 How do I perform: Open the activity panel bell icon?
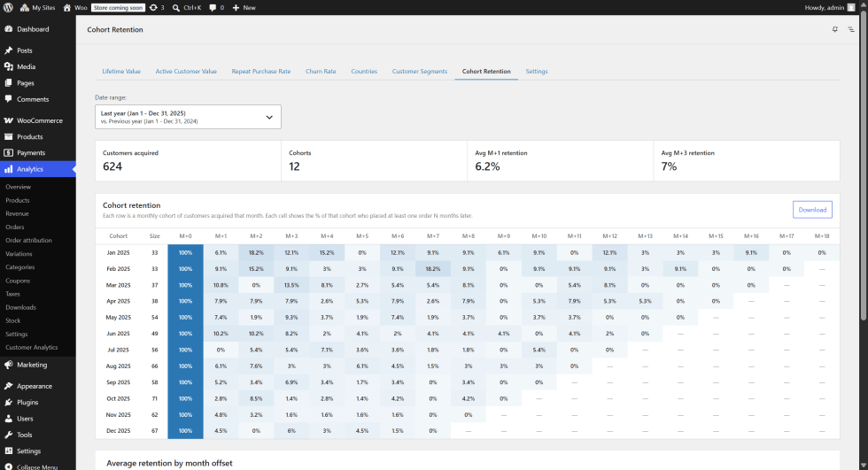(834, 29)
